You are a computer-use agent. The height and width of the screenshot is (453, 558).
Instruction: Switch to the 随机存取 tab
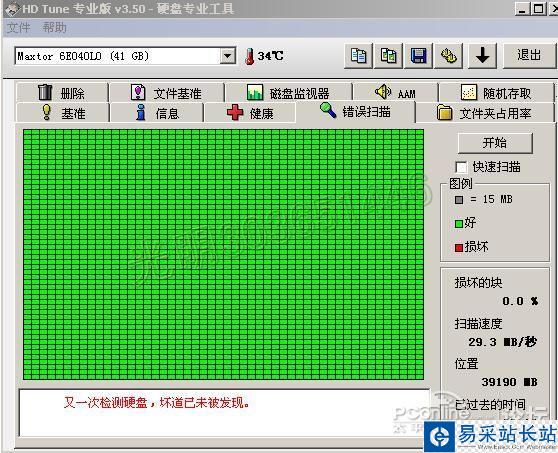point(496,93)
